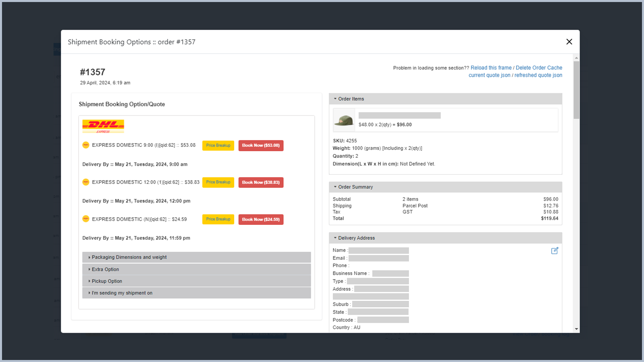Click the DHL icon beside EXPRESS DOMESTIC (N)
The height and width of the screenshot is (362, 644).
[x=86, y=219]
